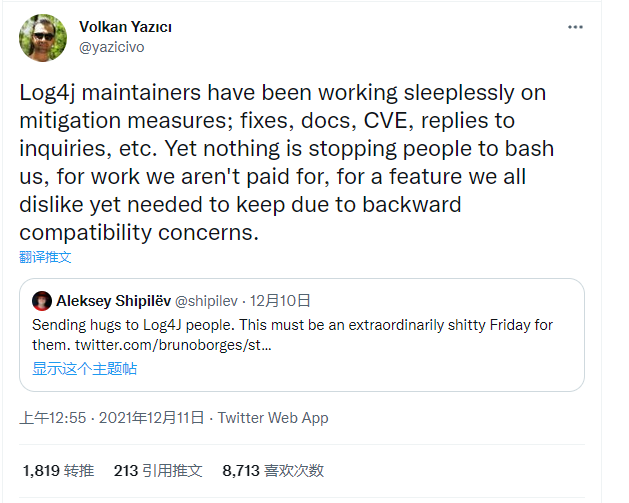Image resolution: width=629 pixels, height=503 pixels.
Task: Open the quoted tweet card body text
Action: [292, 335]
